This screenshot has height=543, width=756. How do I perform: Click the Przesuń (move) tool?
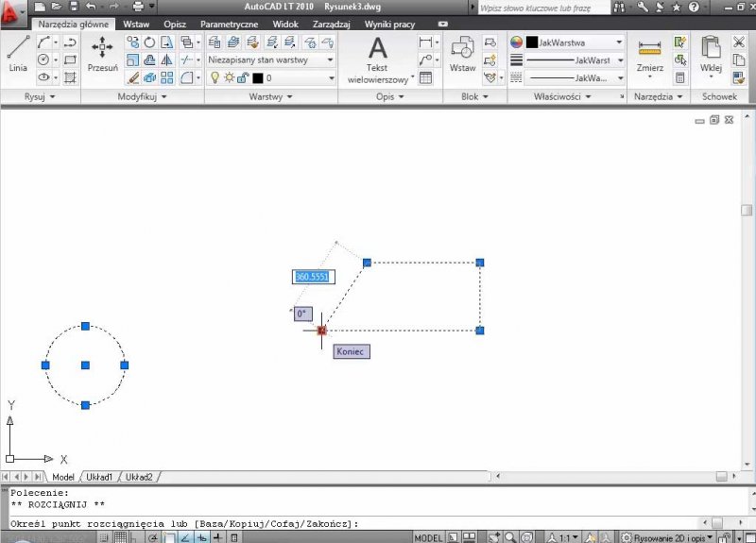click(102, 55)
